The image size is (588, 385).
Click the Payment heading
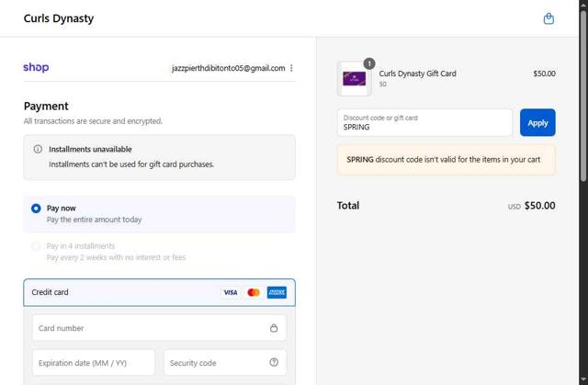point(46,106)
